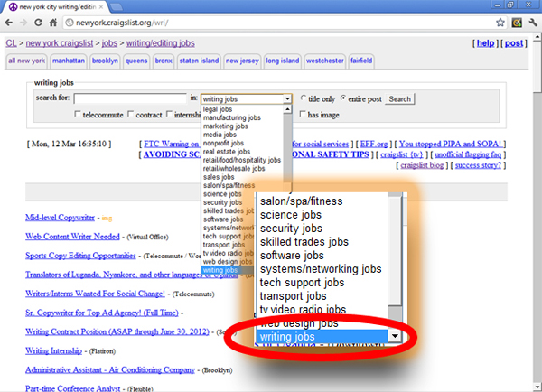Screen dimensions: 542x392
Task: Choose 'manufacturing jobs' in the dropdown
Action: 231,118
